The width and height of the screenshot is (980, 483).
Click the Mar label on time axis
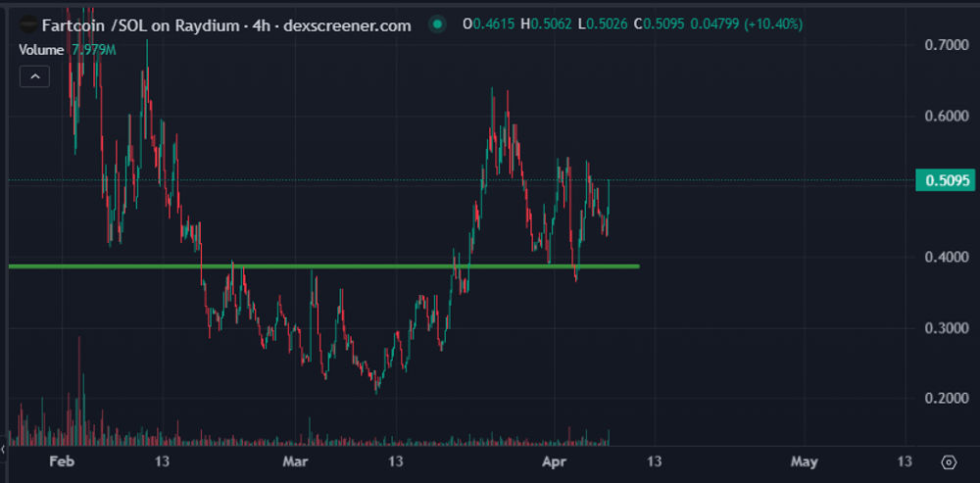tap(295, 461)
